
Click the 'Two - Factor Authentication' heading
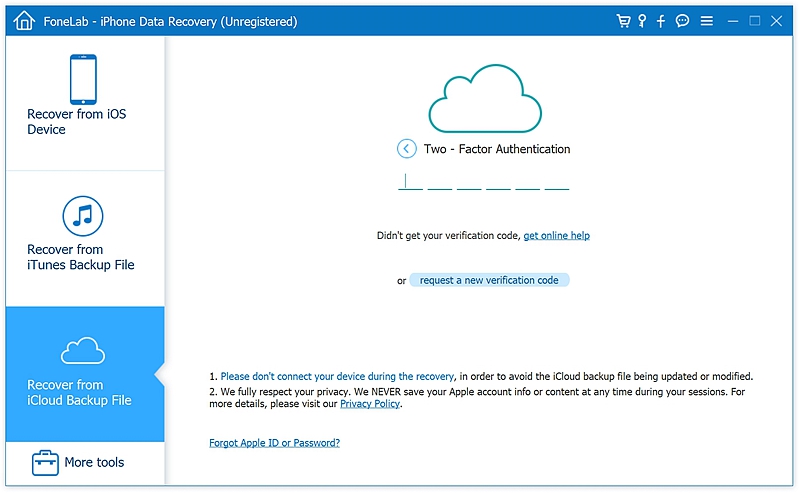497,149
